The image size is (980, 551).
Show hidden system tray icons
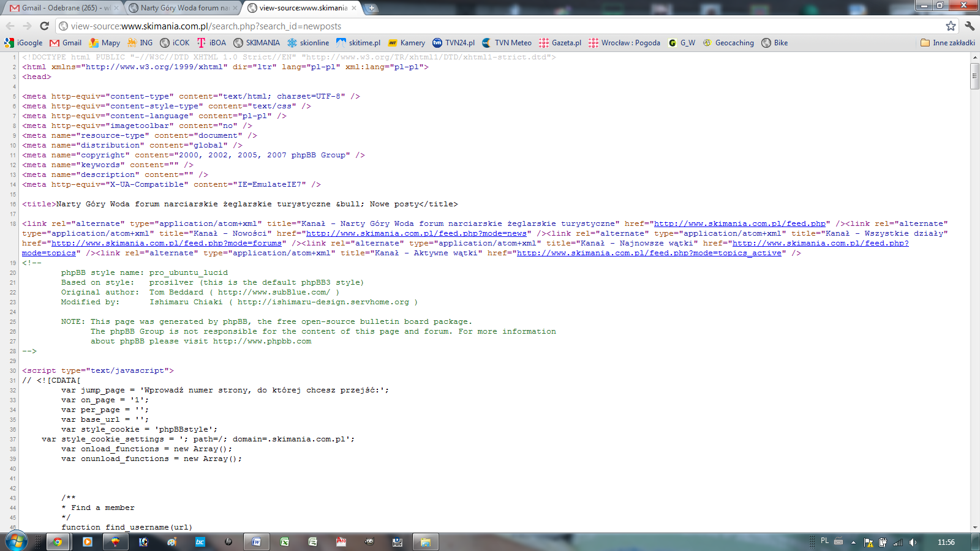tap(853, 542)
